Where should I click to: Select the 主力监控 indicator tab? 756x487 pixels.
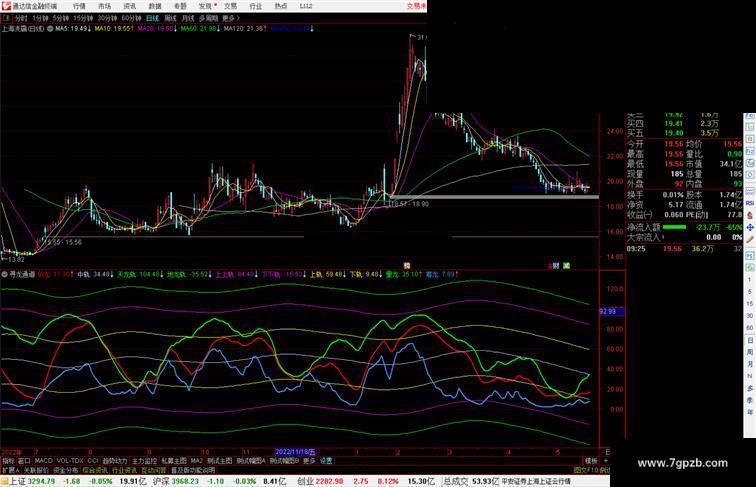pos(144,461)
